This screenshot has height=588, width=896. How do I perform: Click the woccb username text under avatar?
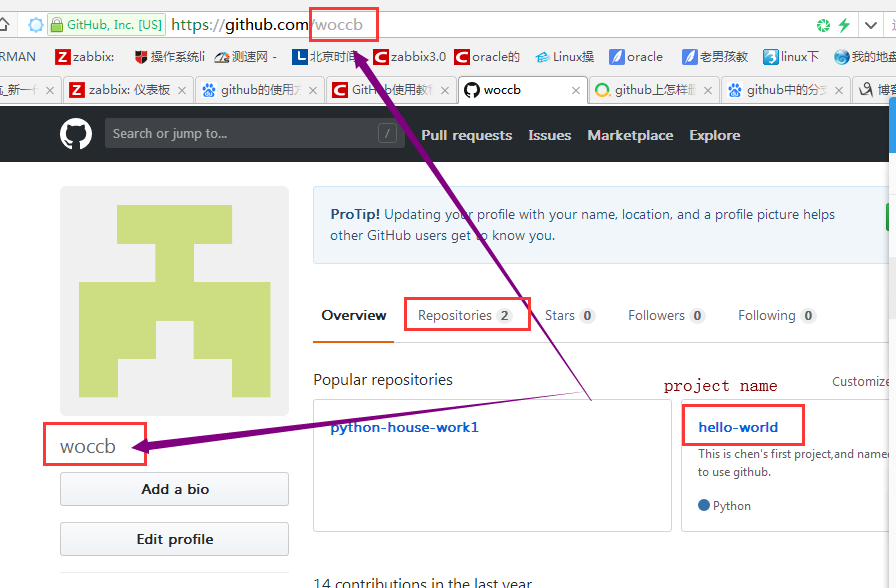tap(88, 446)
